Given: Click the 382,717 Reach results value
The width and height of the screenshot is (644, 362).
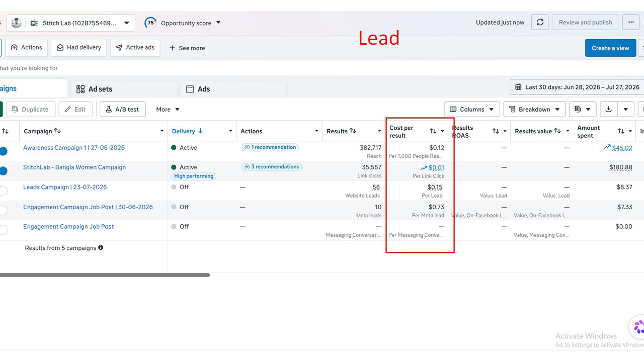Looking at the screenshot, I should tap(370, 148).
